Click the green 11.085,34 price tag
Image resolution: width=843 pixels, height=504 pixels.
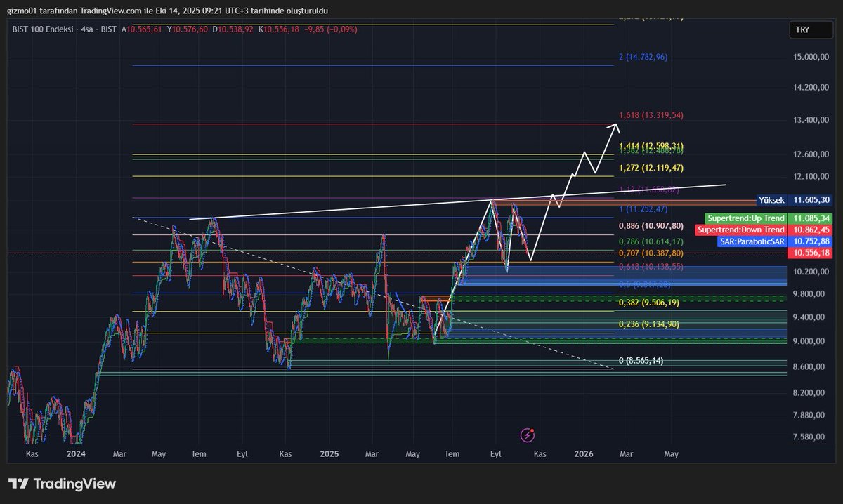pos(810,220)
